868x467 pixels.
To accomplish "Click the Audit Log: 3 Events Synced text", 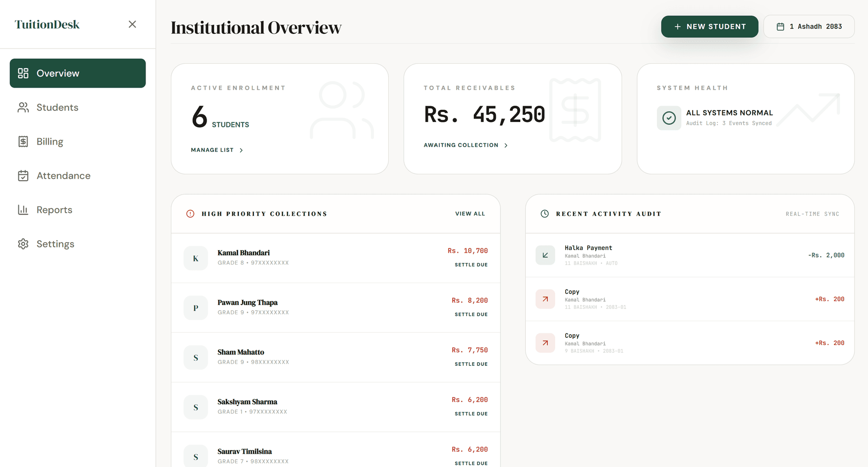I will pos(729,123).
